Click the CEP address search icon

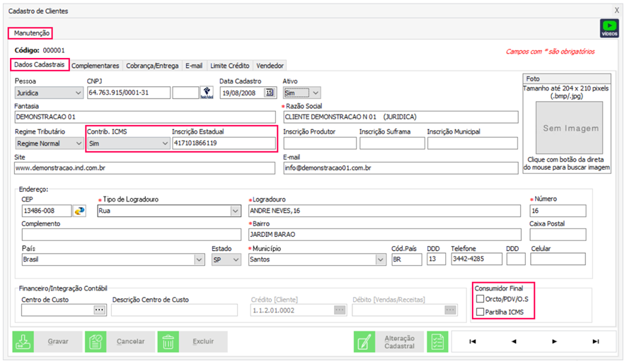pos(79,211)
